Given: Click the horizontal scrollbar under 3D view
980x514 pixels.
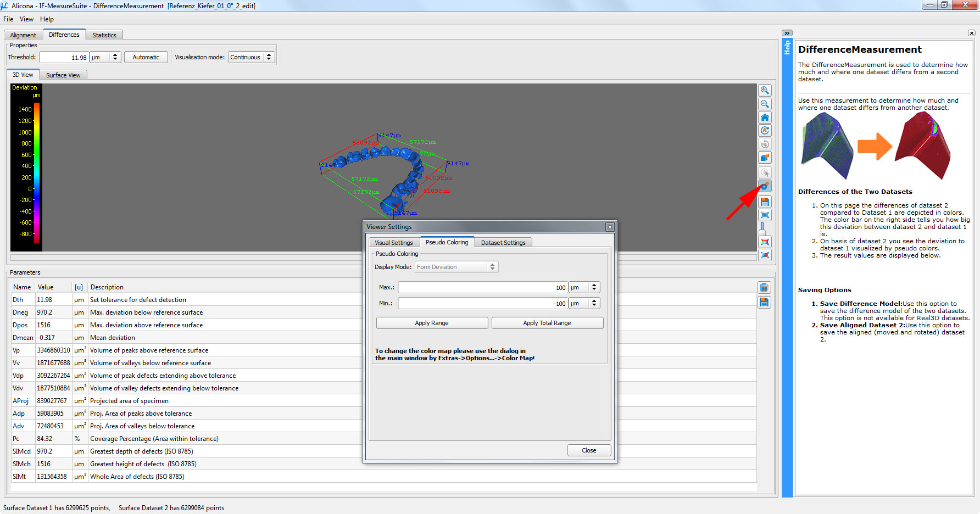Looking at the screenshot, I should [383, 257].
